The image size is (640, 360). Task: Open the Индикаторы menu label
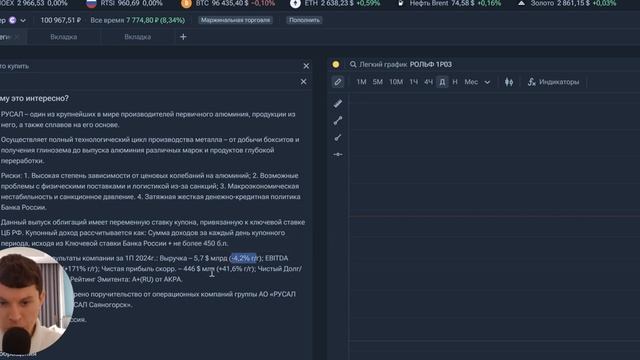coord(559,82)
